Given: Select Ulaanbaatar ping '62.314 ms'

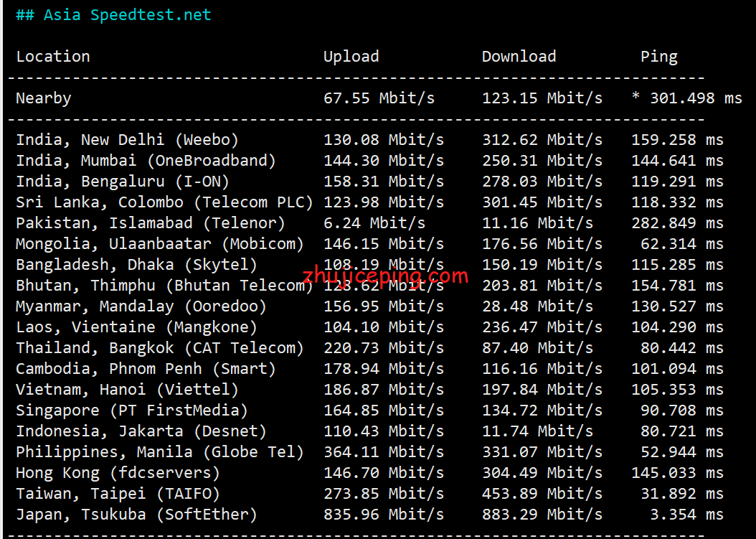Looking at the screenshot, I should pyautogui.click(x=681, y=244).
